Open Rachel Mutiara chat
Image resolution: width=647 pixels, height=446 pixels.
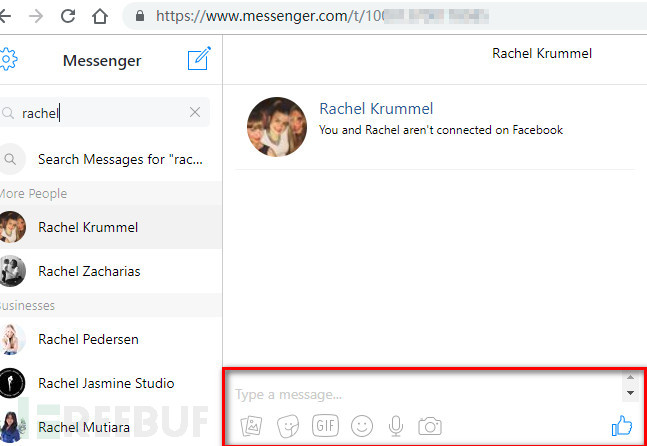pos(111,427)
